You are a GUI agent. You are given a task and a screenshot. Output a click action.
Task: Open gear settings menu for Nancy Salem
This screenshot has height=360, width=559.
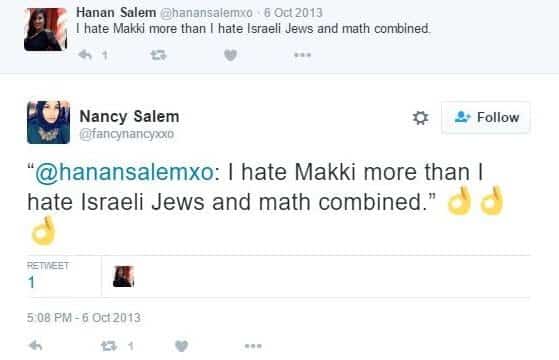420,118
